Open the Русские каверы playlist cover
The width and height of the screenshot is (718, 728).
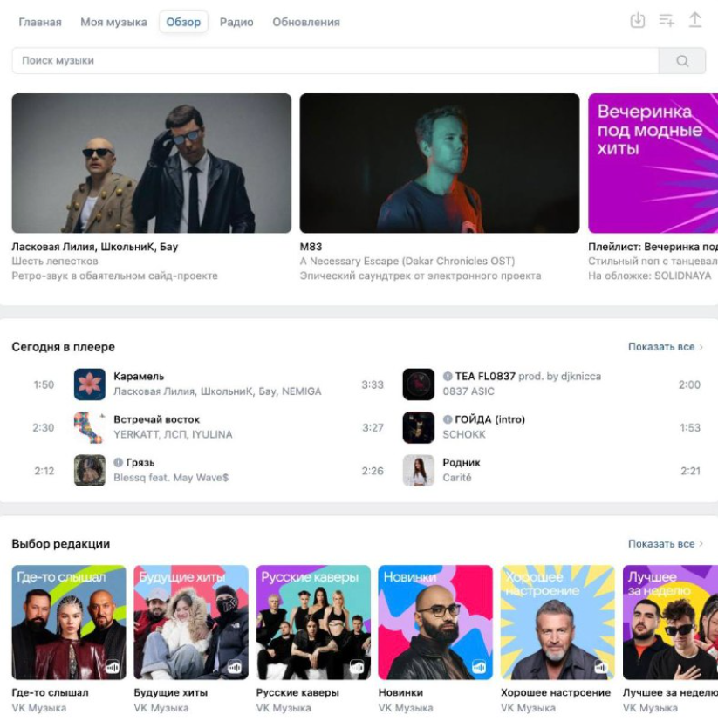(x=313, y=623)
